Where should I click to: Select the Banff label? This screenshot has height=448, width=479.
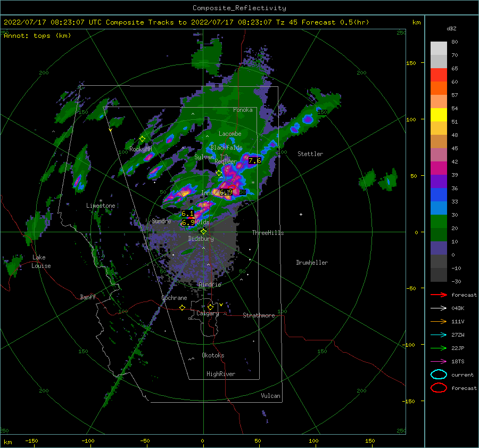tap(88, 297)
